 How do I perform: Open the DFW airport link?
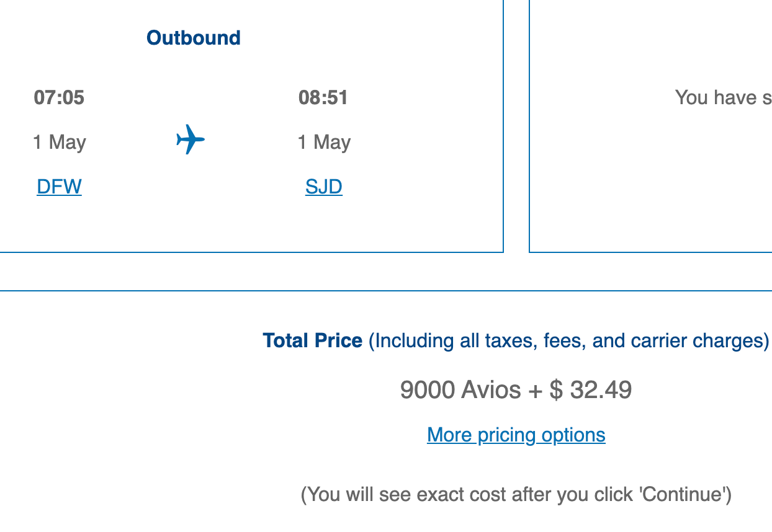coord(59,187)
